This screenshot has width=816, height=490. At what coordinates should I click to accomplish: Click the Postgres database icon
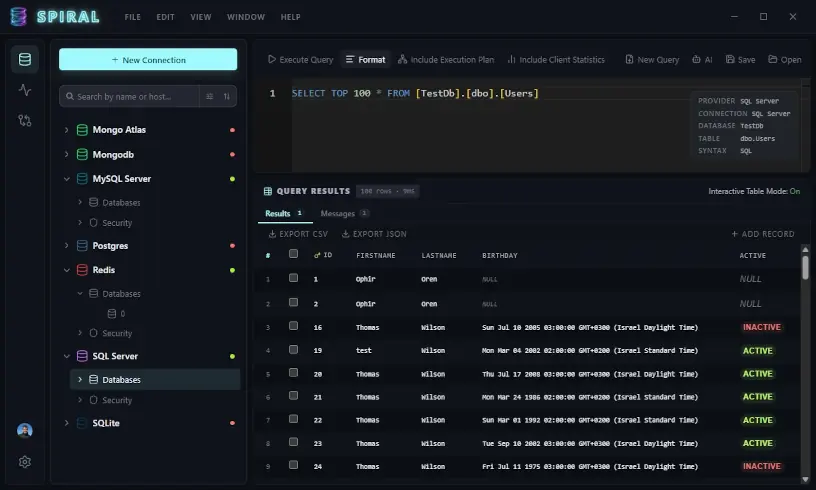tap(82, 246)
